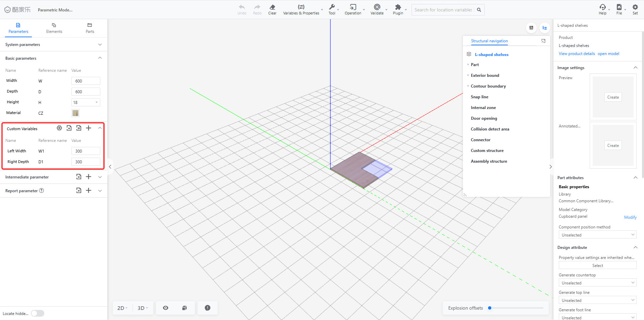Click the Undo arrow icon

(x=242, y=7)
